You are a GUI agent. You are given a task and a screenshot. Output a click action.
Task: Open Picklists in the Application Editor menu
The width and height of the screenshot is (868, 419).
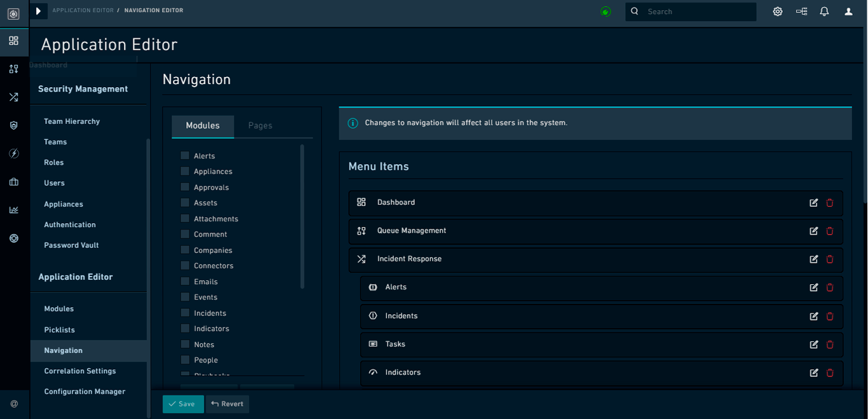[59, 330]
